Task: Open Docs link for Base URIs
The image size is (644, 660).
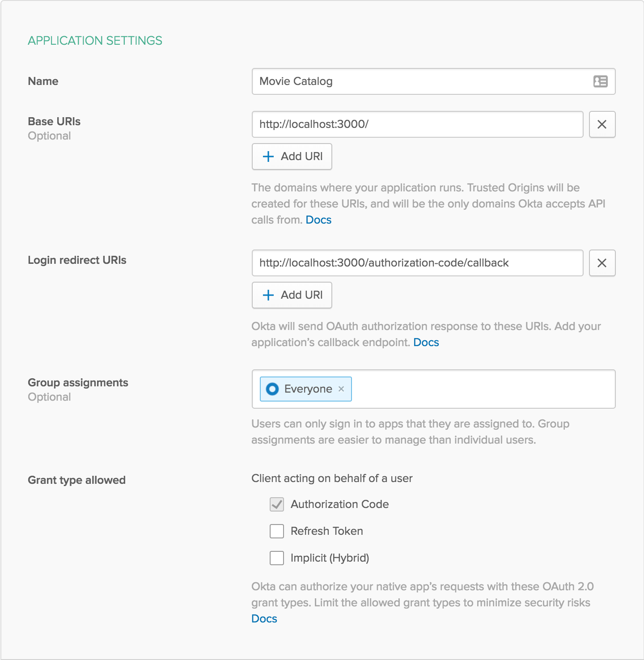Action: pos(318,220)
